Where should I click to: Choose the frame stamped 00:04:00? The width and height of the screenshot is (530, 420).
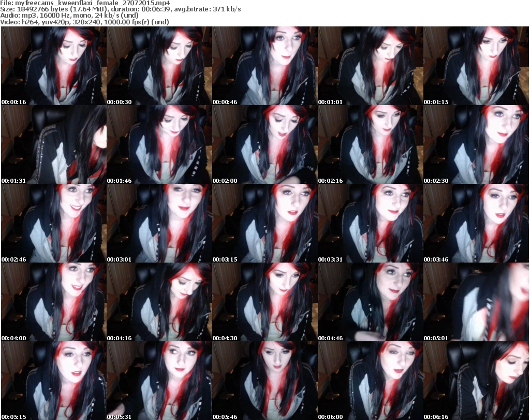[x=54, y=302]
